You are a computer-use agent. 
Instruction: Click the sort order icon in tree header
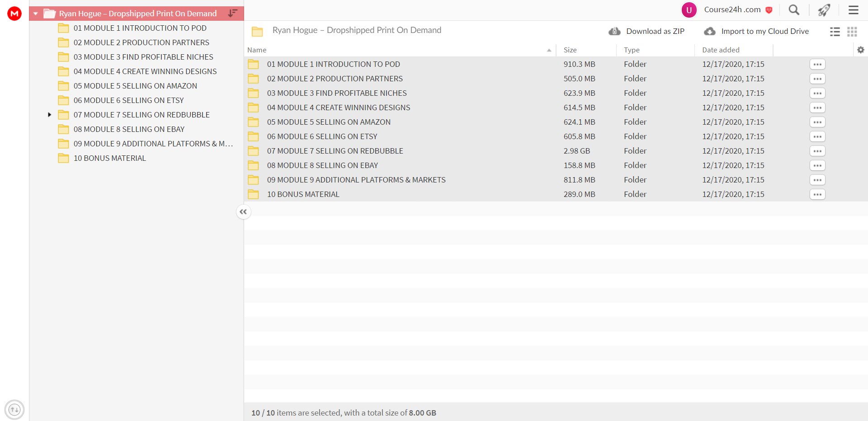coord(232,13)
